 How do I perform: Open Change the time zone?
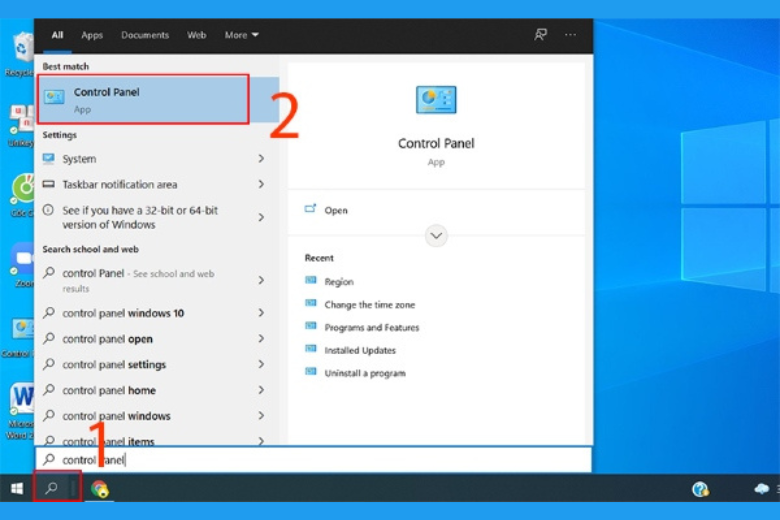(370, 305)
